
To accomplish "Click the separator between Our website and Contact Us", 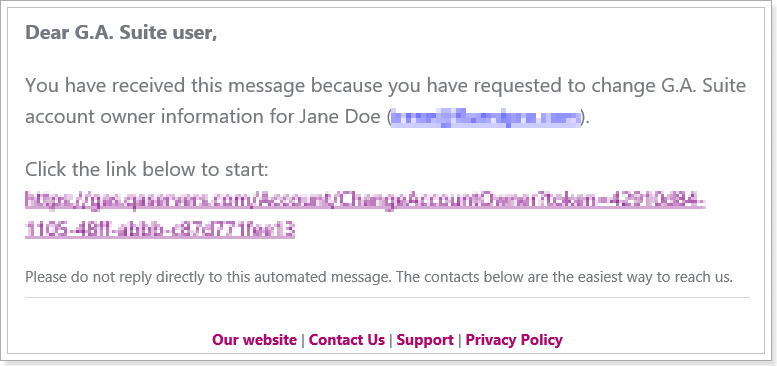I will click(x=303, y=340).
